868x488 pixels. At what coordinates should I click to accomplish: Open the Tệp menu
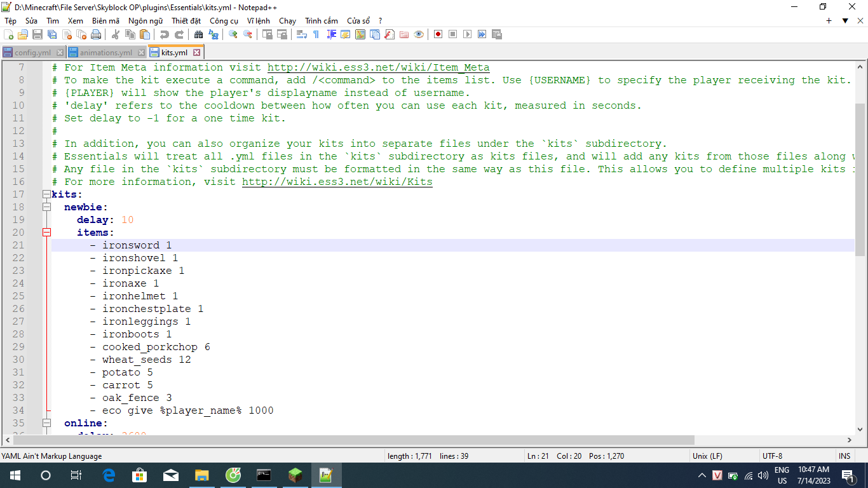pos(10,21)
